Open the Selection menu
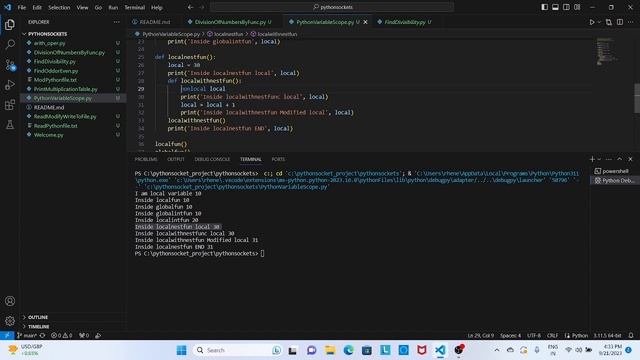640x360 pixels. pos(59,7)
